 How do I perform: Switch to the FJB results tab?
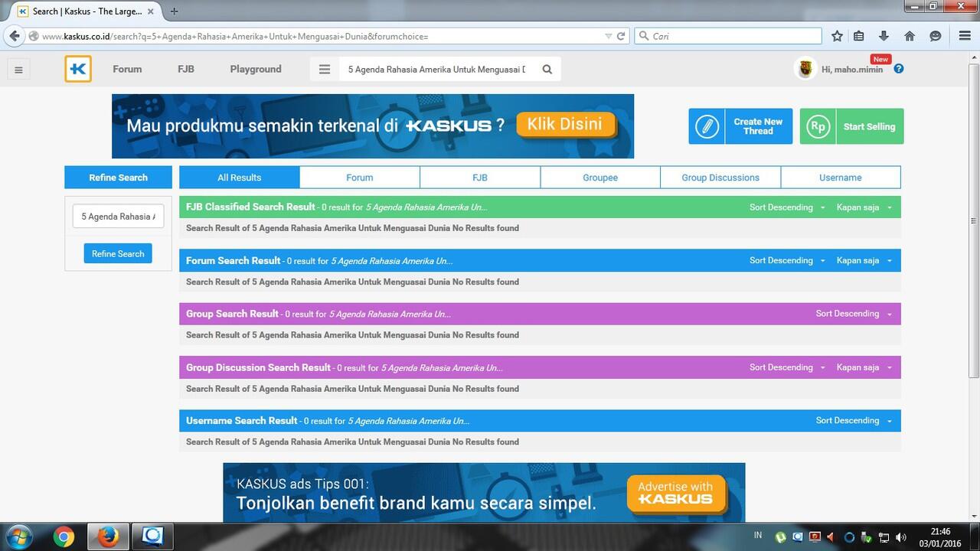tap(480, 178)
